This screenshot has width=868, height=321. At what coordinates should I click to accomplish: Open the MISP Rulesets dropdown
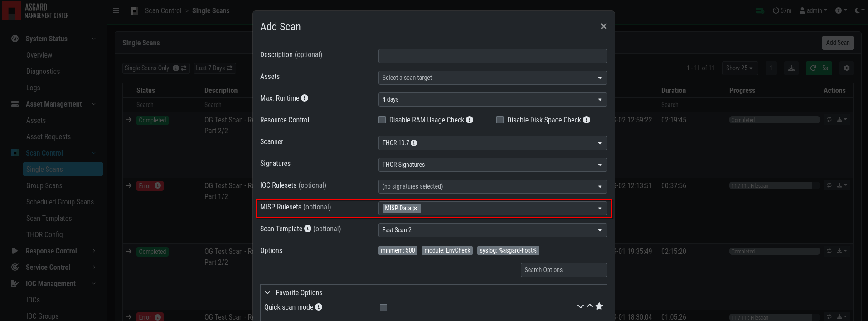493,208
